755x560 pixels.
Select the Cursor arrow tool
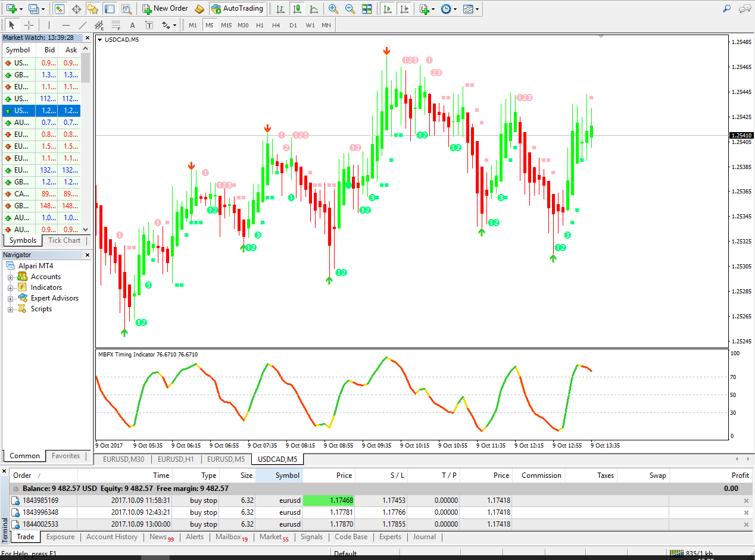pyautogui.click(x=11, y=25)
